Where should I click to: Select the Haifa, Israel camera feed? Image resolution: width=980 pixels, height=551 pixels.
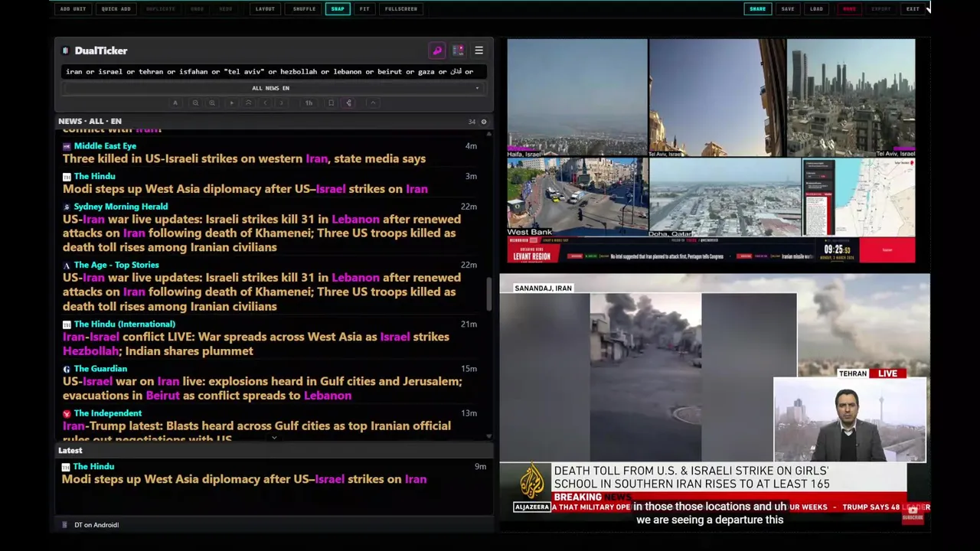pyautogui.click(x=577, y=98)
